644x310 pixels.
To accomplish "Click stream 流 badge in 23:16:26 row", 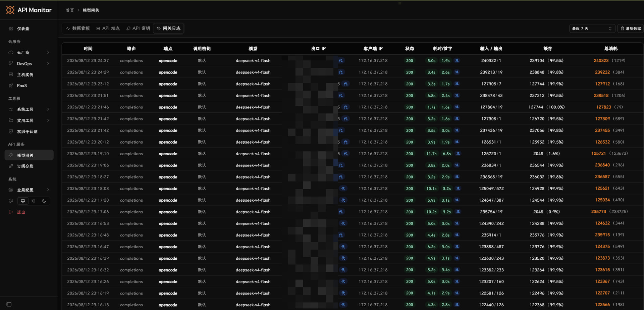I will (457, 281).
